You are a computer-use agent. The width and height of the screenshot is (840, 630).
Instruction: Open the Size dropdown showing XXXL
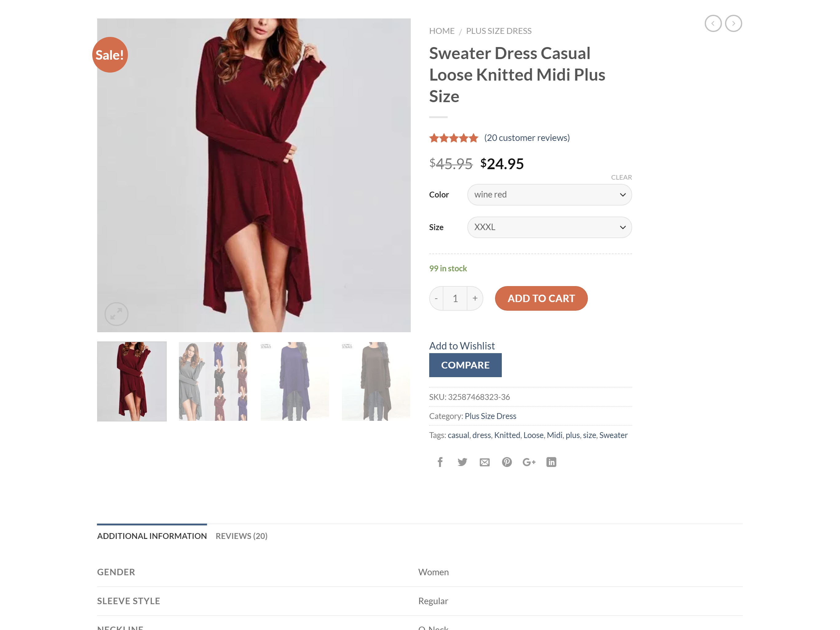[549, 227]
